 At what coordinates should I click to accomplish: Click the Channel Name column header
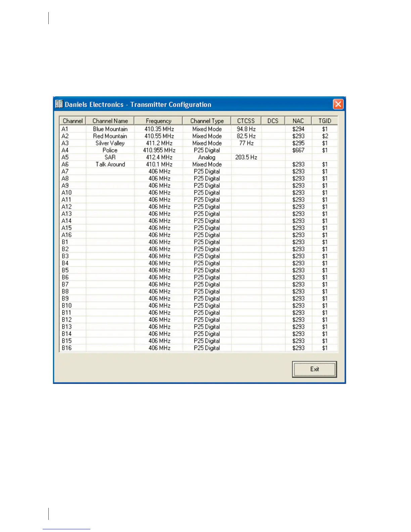click(x=110, y=121)
